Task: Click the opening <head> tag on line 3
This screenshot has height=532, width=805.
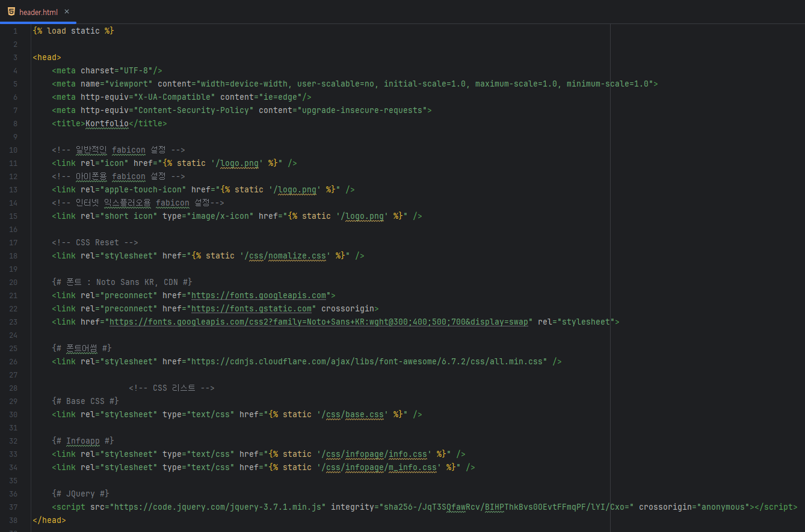Action: coord(47,57)
